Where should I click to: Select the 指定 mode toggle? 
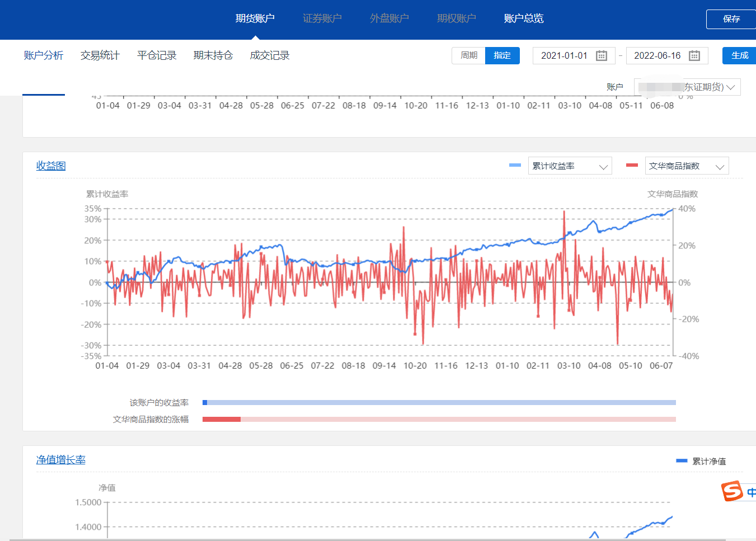(503, 55)
